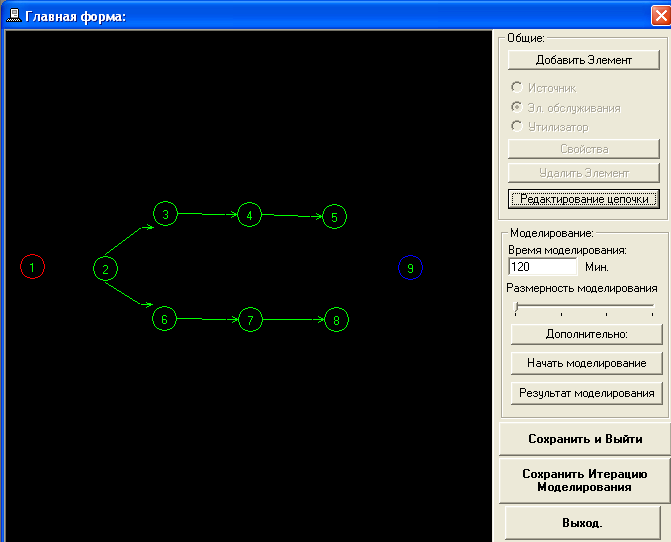
Task: Open the Дополнительно settings
Action: coord(587,334)
